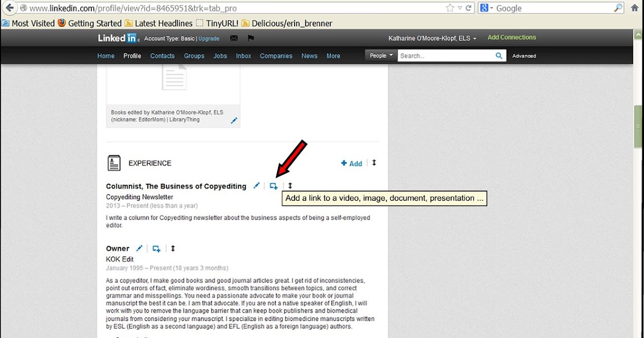The width and height of the screenshot is (644, 338).
Task: Open the Most Visited bookmarks folder
Action: click(x=28, y=23)
